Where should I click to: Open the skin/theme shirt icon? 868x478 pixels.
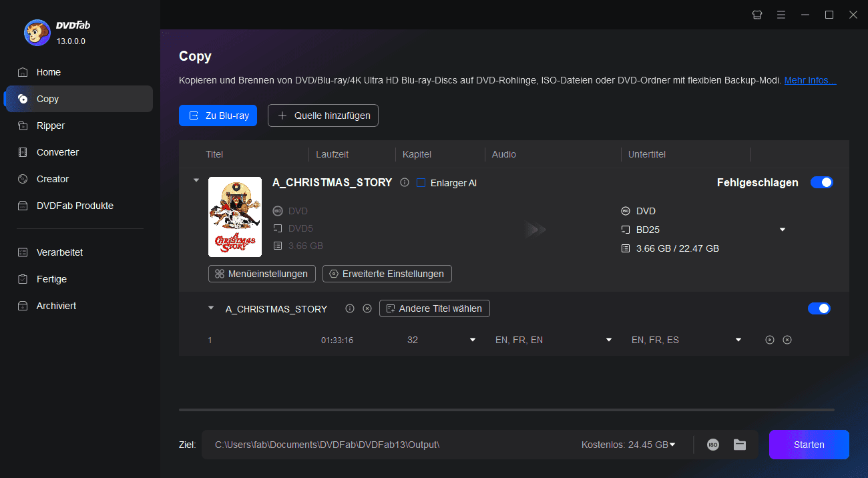point(757,15)
